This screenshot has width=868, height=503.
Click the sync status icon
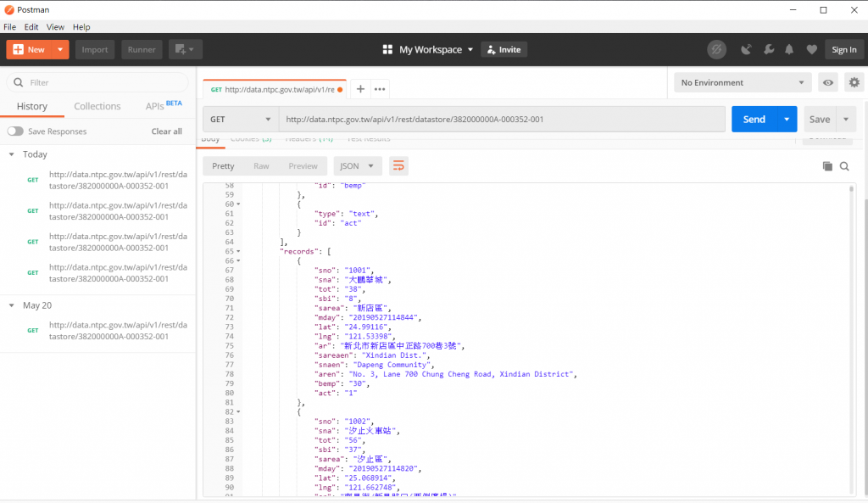716,49
